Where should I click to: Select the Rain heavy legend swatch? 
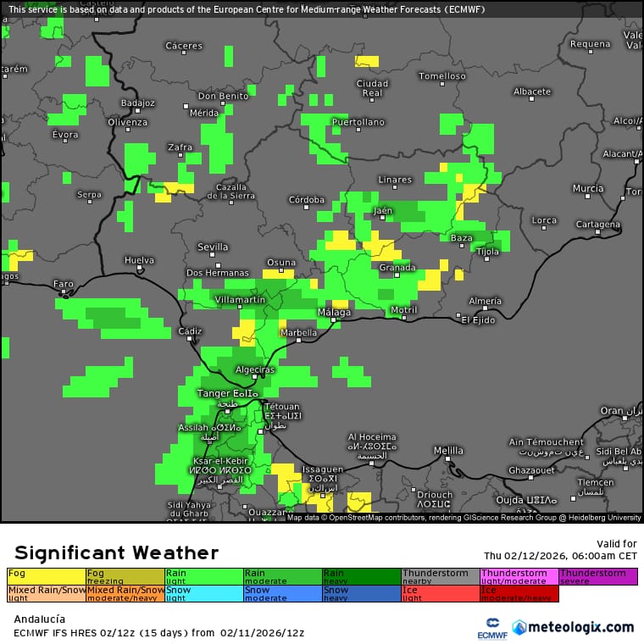(361, 577)
